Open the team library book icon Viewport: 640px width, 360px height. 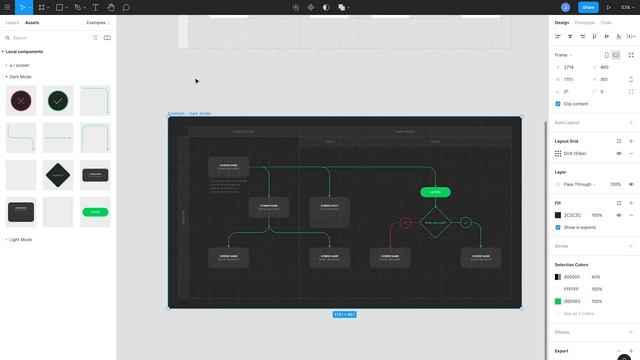[x=107, y=38]
